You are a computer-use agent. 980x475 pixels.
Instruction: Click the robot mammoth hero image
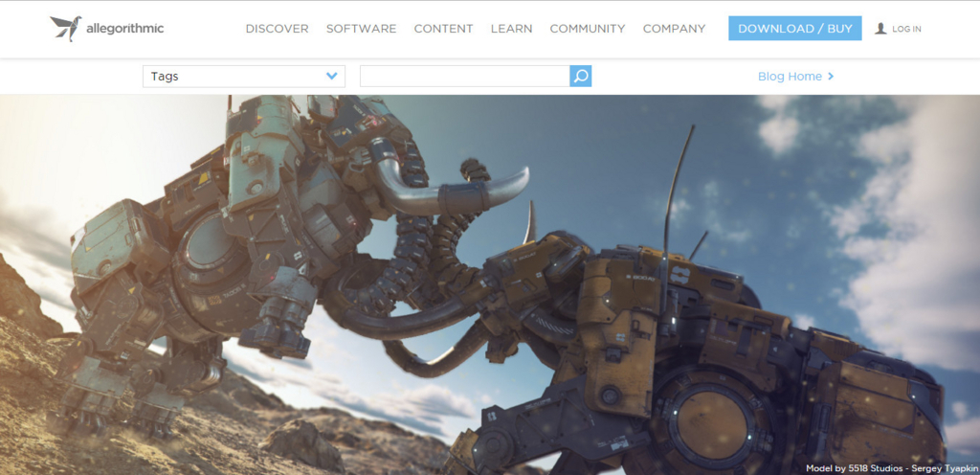(490, 285)
